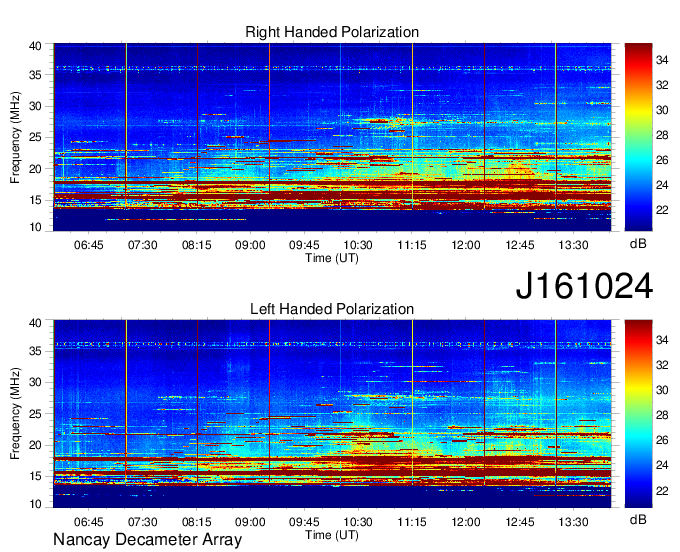
Task: Click the "25" frequency tick on the upper plot
Action: click(35, 137)
